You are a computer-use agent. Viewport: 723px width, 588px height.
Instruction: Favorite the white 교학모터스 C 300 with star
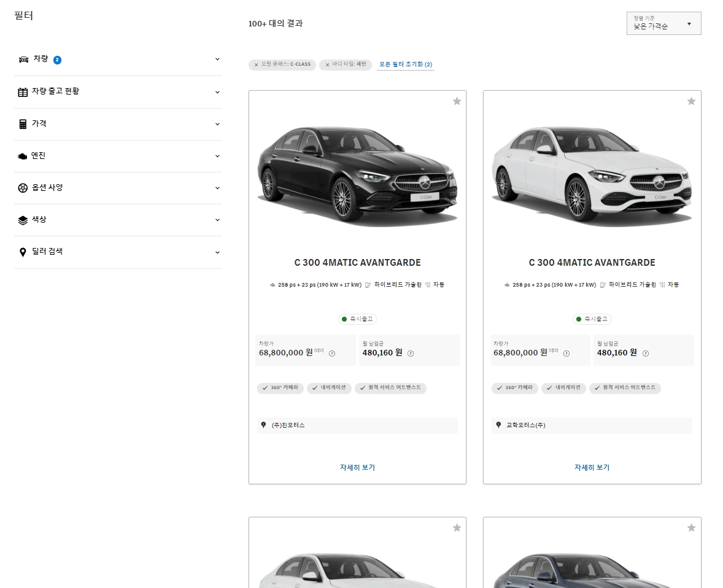691,101
